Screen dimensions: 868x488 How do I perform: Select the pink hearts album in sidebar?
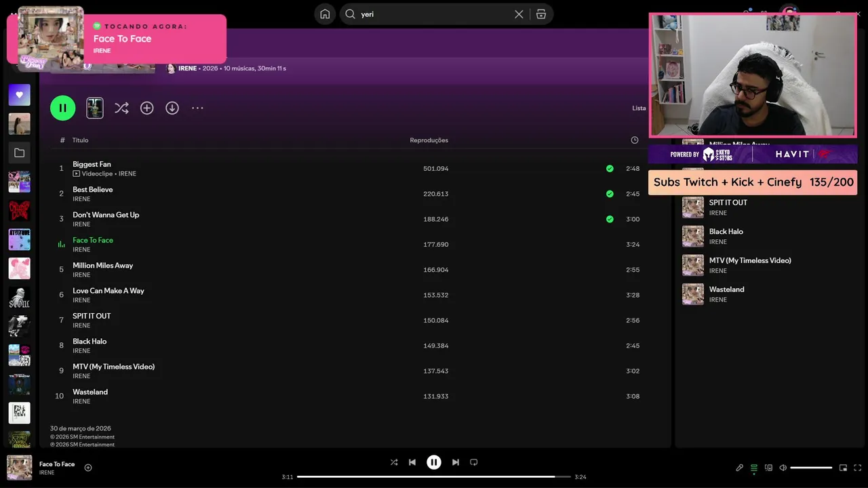19,268
